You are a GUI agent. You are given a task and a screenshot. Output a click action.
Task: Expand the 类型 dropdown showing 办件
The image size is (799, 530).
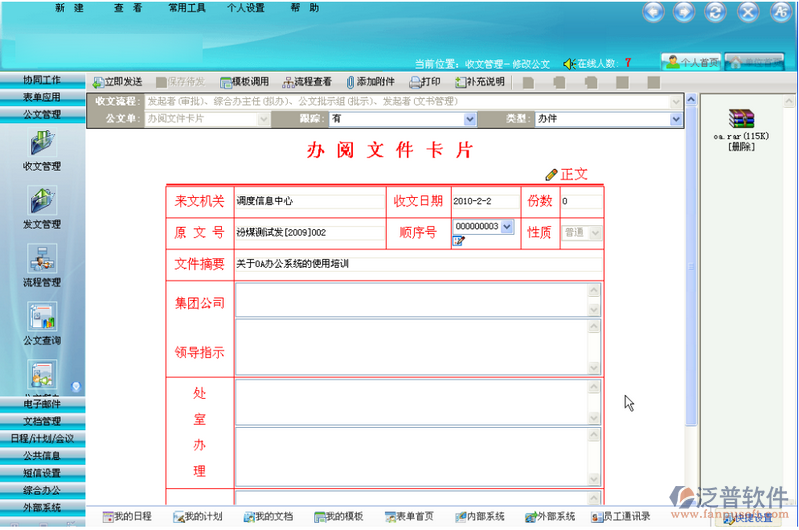tap(676, 119)
